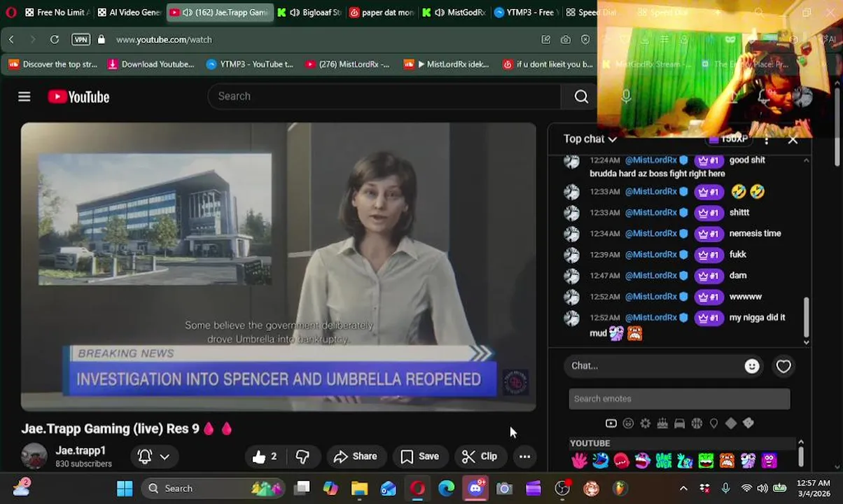The height and width of the screenshot is (504, 843).
Task: Select the basketball activities emote category
Action: coord(697,423)
